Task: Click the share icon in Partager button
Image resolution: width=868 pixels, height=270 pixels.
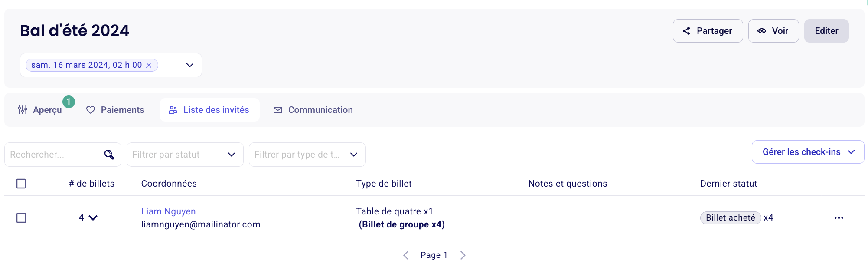Action: (x=686, y=31)
